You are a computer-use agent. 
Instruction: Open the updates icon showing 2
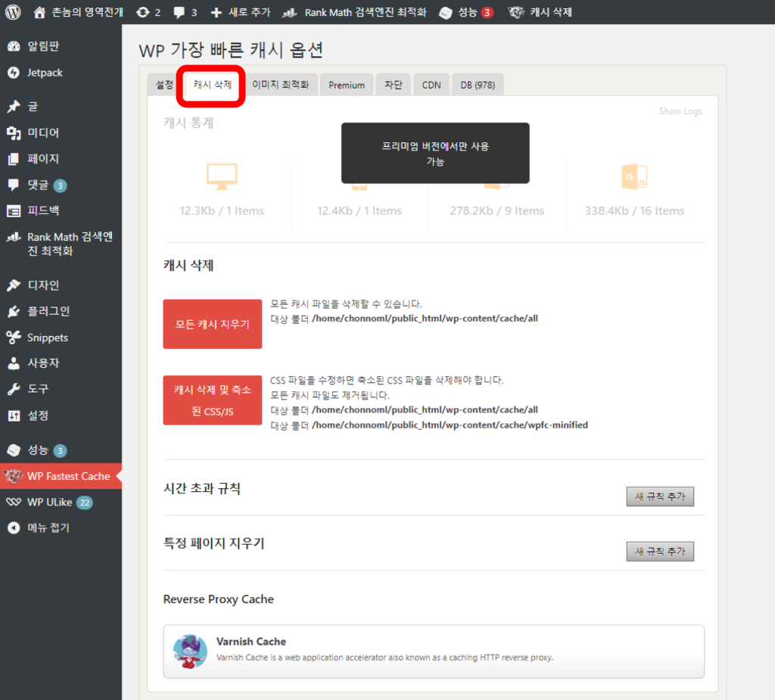[143, 12]
